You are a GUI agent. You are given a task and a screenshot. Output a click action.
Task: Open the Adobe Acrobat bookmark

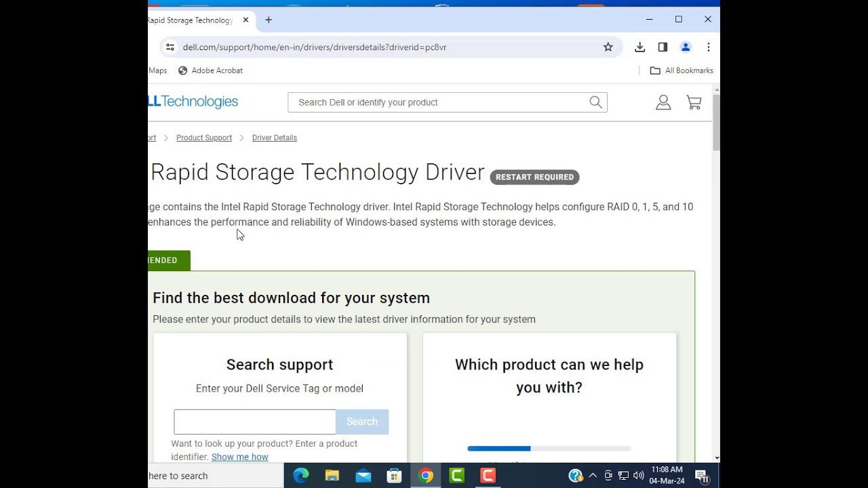coord(210,70)
